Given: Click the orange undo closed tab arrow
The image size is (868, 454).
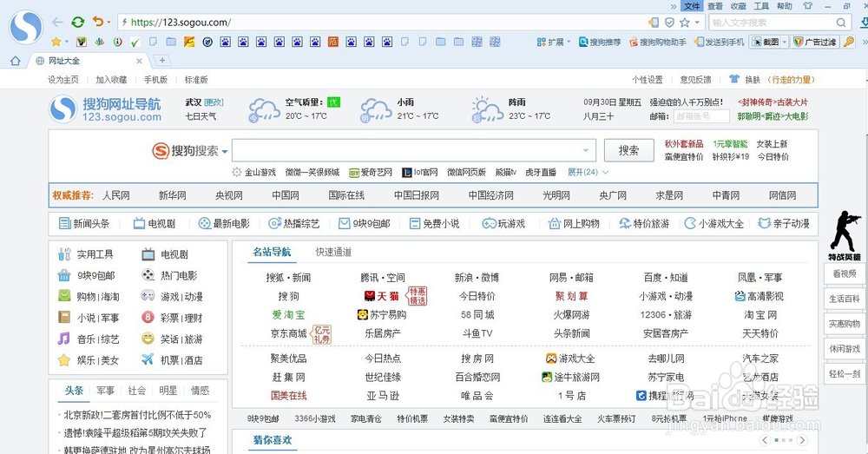Looking at the screenshot, I should [x=98, y=22].
